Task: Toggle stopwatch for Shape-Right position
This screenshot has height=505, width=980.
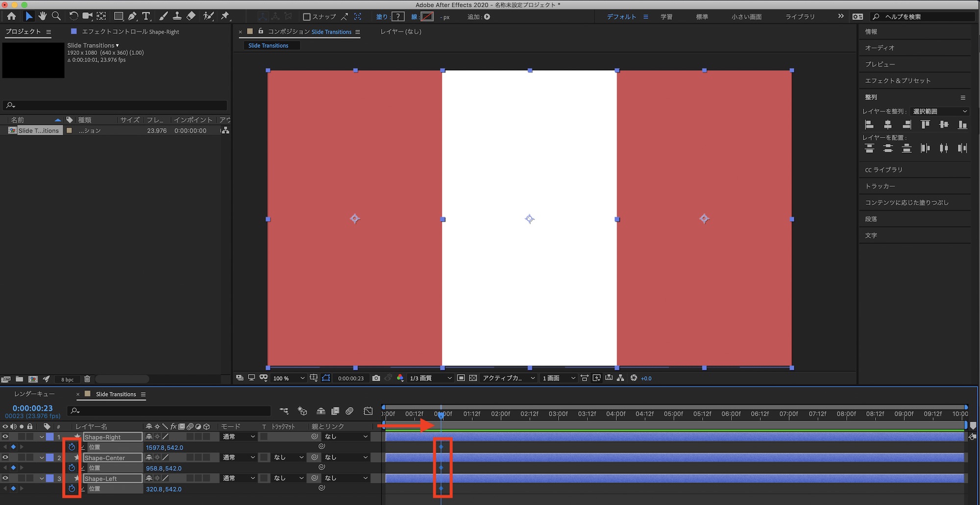Action: tap(72, 447)
